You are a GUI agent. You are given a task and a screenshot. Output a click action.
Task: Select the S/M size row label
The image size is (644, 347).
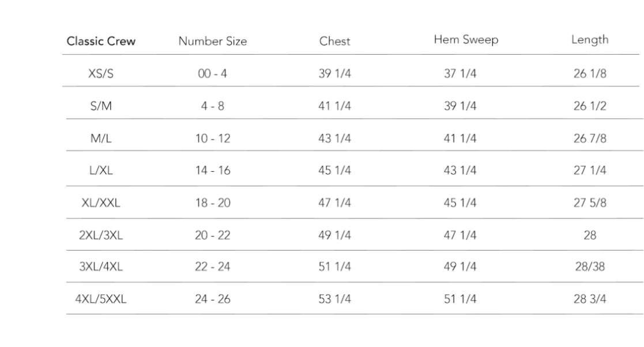pos(101,106)
